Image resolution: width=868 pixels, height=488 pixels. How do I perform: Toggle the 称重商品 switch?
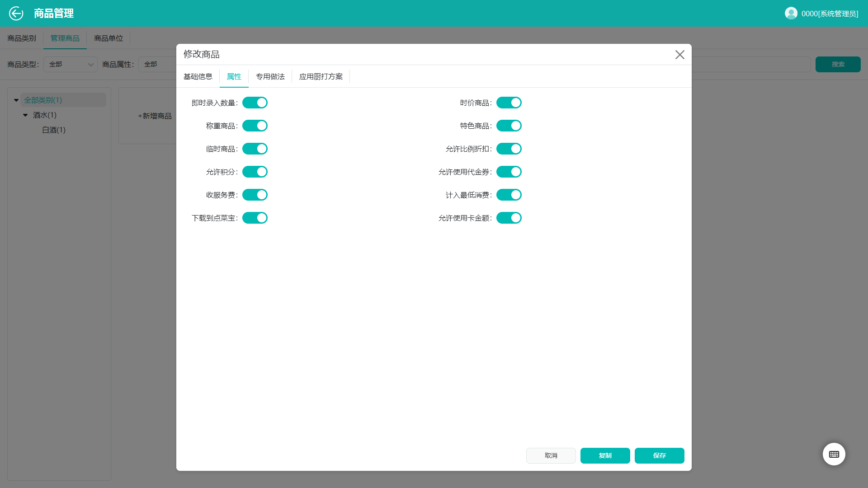[x=255, y=126]
